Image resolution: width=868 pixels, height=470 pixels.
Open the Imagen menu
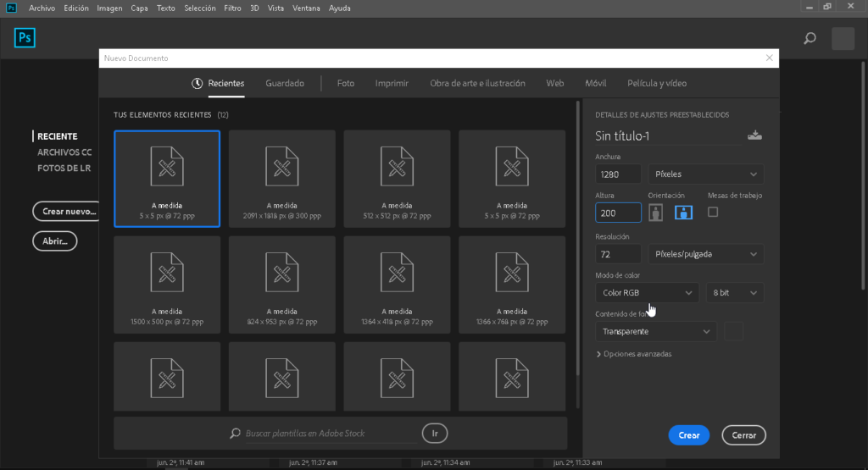click(109, 8)
